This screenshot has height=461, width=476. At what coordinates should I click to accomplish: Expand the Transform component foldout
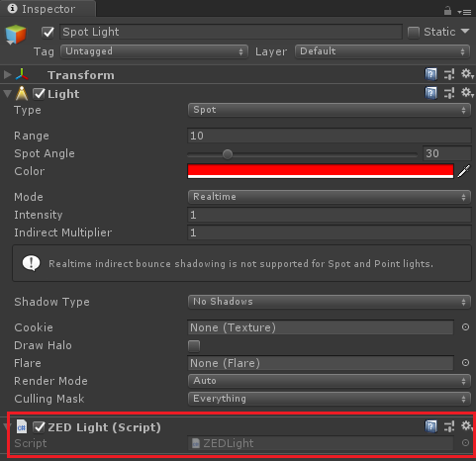pyautogui.click(x=7, y=74)
